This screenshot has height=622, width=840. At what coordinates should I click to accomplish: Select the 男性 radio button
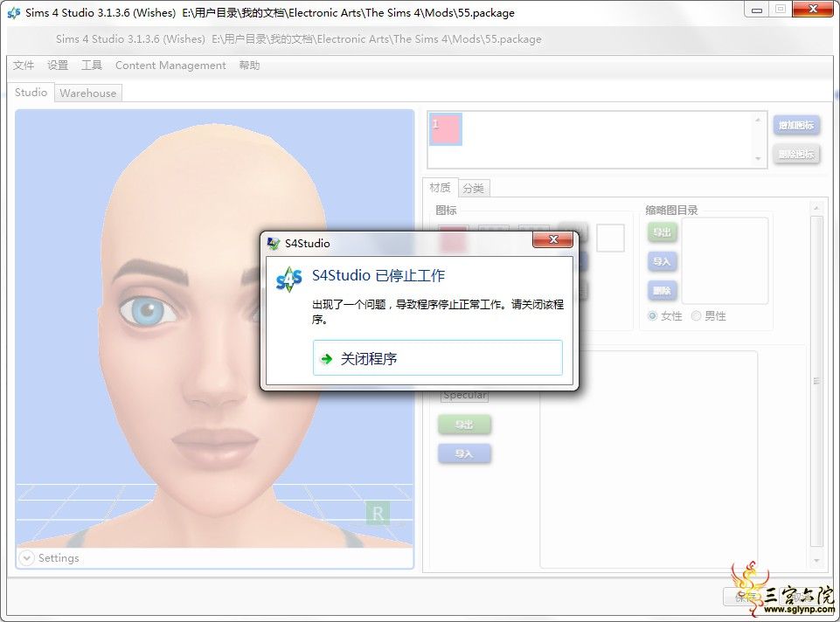pos(696,316)
